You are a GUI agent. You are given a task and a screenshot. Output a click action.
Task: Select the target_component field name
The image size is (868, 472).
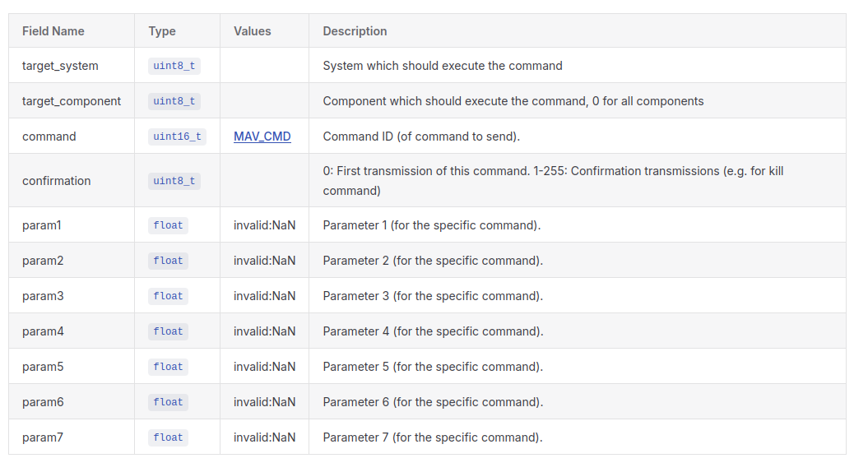72,101
